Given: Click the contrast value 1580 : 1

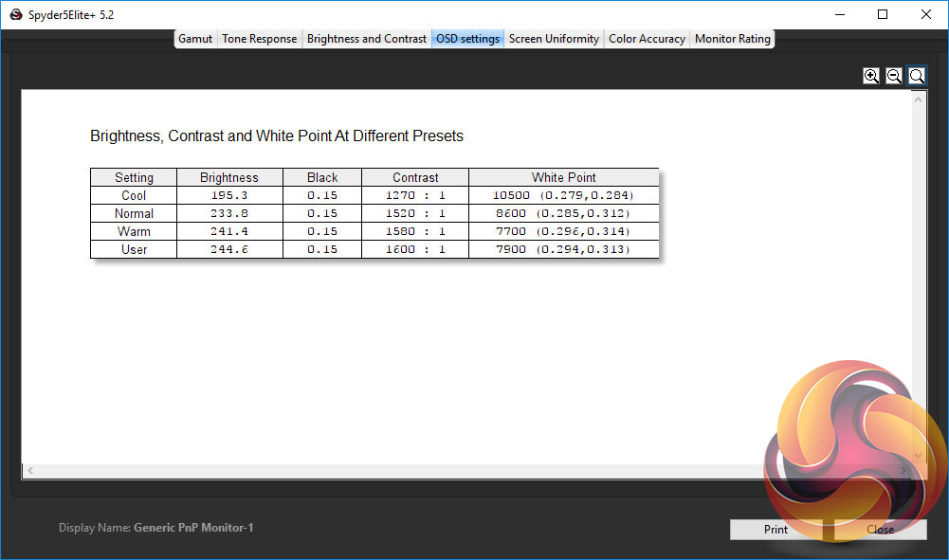Looking at the screenshot, I should [x=415, y=231].
